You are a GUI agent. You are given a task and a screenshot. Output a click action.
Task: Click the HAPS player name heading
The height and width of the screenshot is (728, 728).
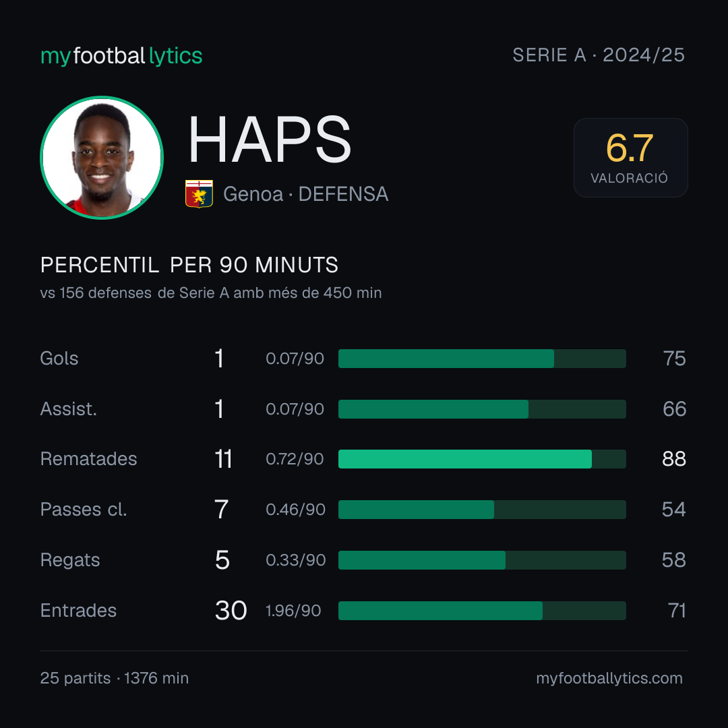(269, 140)
